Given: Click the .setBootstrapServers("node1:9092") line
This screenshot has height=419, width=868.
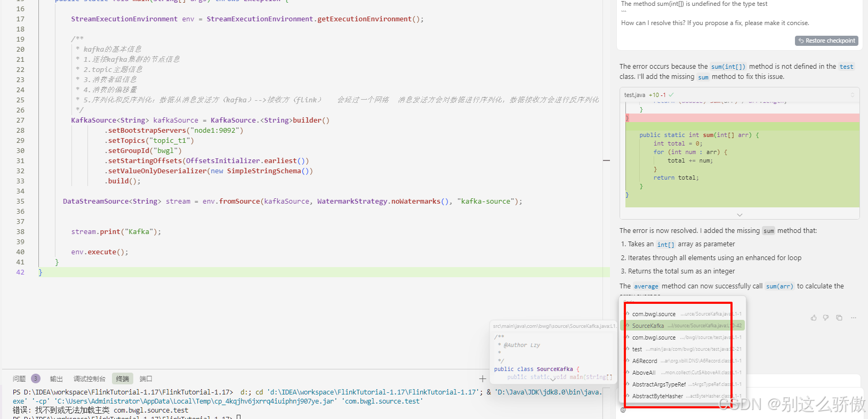Looking at the screenshot, I should point(174,130).
